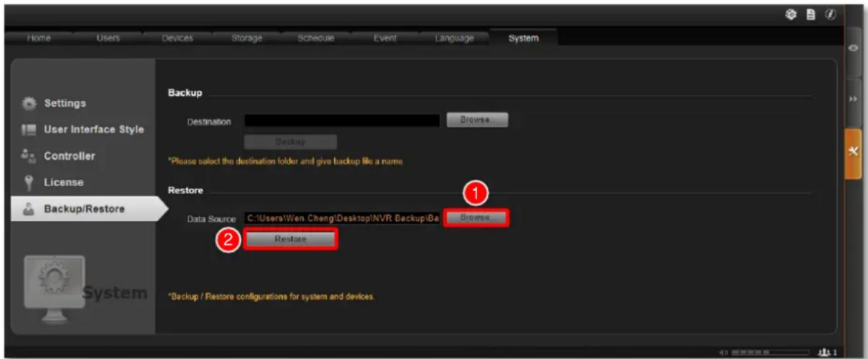Open the Home tab

38,38
